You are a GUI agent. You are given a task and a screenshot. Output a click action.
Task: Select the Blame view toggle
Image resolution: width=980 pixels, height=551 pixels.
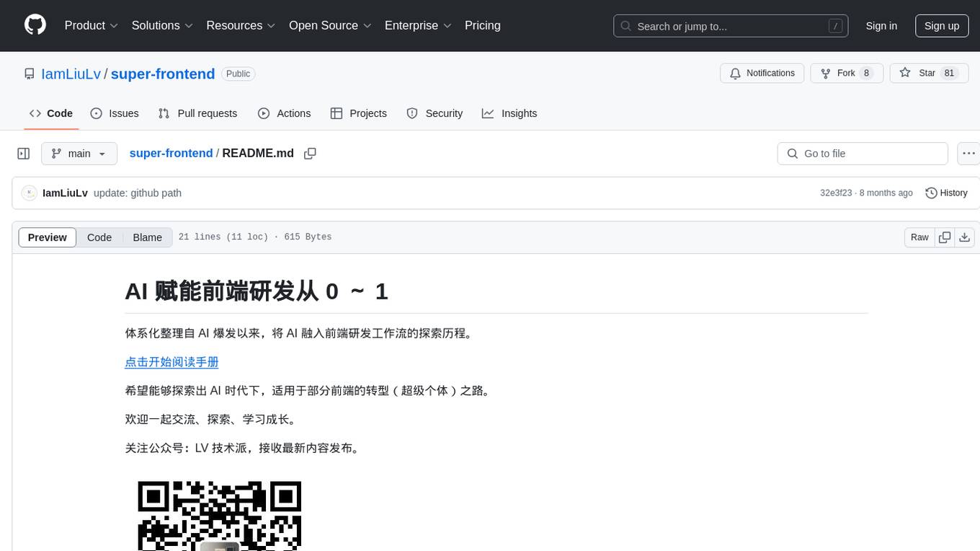pyautogui.click(x=147, y=237)
